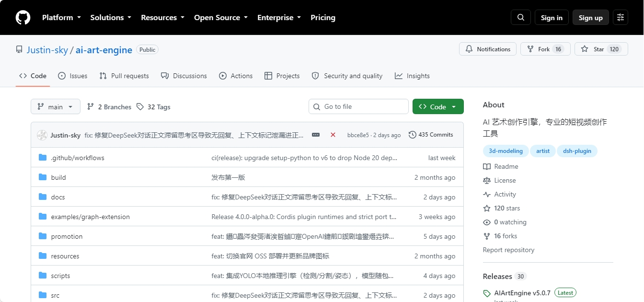Open the Enterprise dropdown menu

point(279,18)
